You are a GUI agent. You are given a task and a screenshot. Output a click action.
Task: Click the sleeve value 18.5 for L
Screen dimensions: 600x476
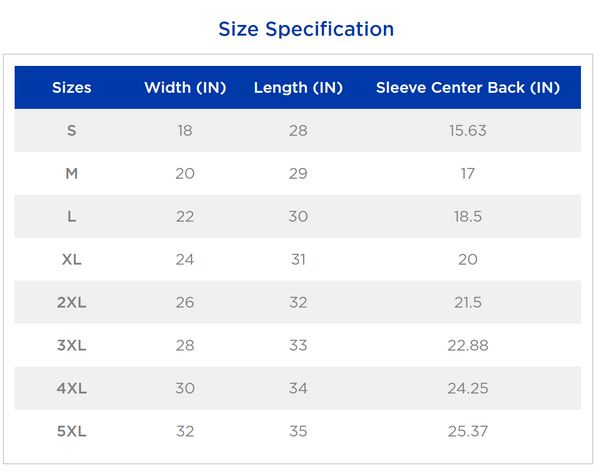(x=468, y=216)
